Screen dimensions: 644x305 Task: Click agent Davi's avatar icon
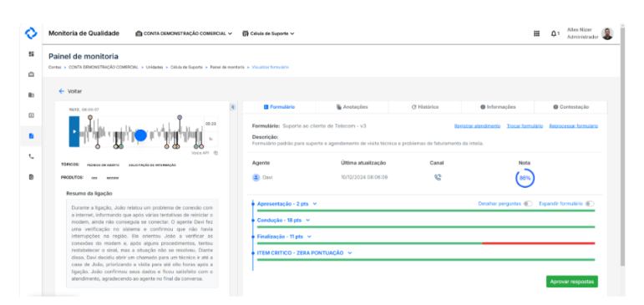click(x=256, y=178)
